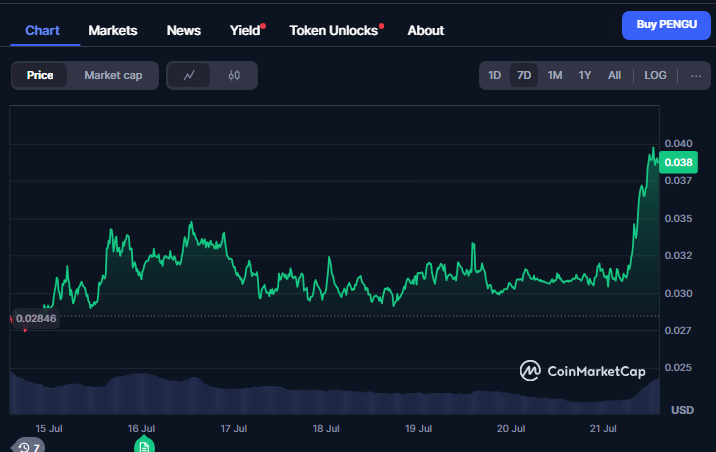Switch to the candlestick chart icon
This screenshot has height=452, width=716.
234,75
